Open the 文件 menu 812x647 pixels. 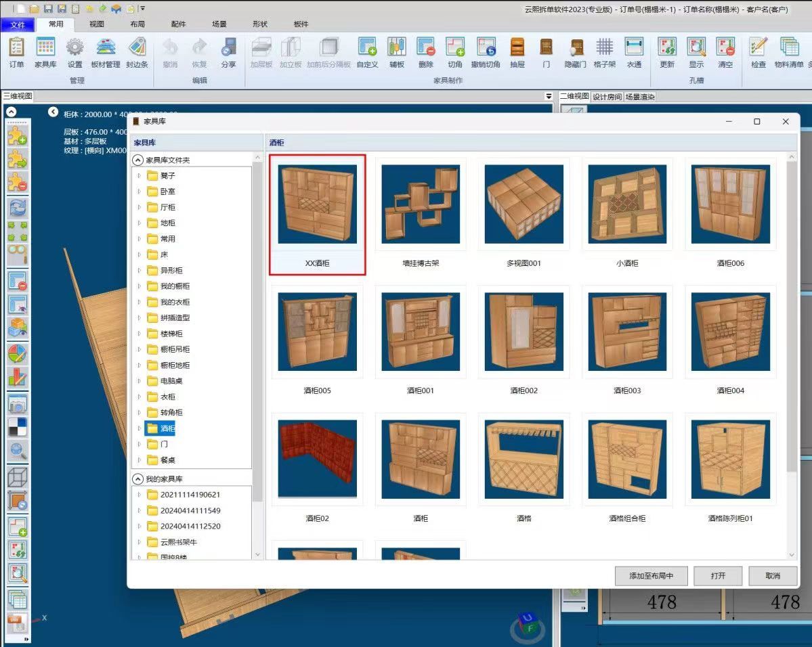pos(18,25)
